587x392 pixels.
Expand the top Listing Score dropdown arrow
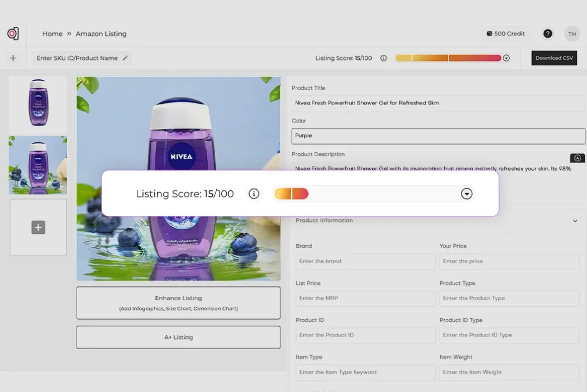(x=506, y=58)
